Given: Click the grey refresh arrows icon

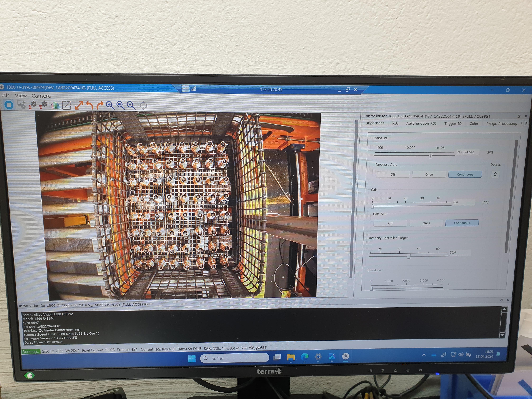Looking at the screenshot, I should pyautogui.click(x=143, y=105).
